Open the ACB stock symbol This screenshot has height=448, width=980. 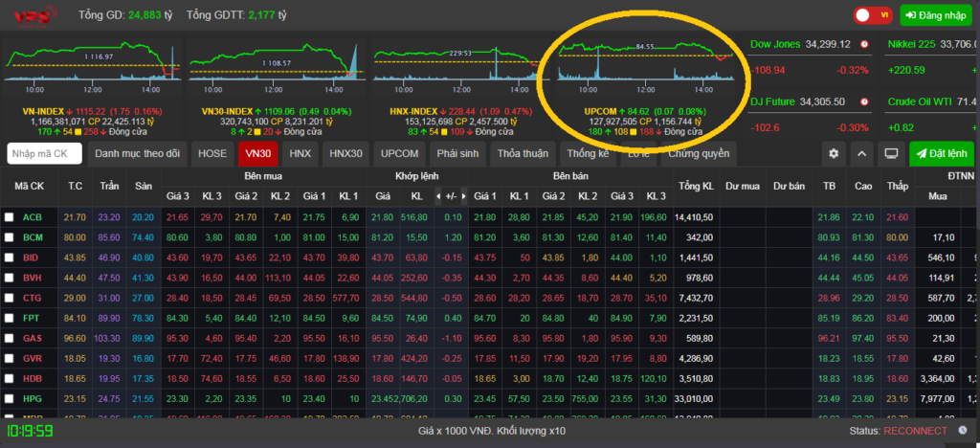pyautogui.click(x=32, y=217)
